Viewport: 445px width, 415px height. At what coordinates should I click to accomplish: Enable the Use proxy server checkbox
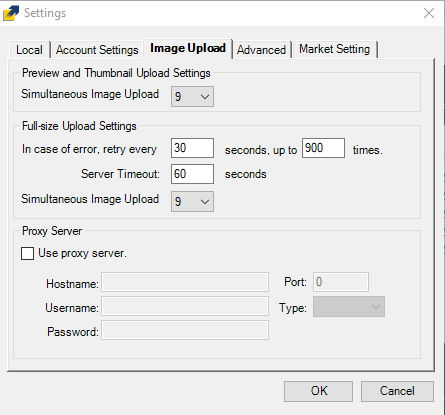coord(27,253)
